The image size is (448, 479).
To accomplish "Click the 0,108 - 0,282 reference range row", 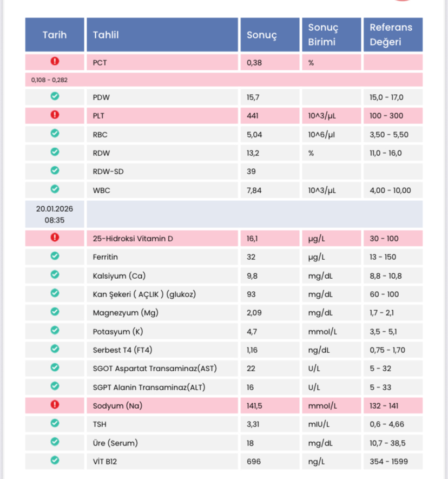I will [224, 80].
